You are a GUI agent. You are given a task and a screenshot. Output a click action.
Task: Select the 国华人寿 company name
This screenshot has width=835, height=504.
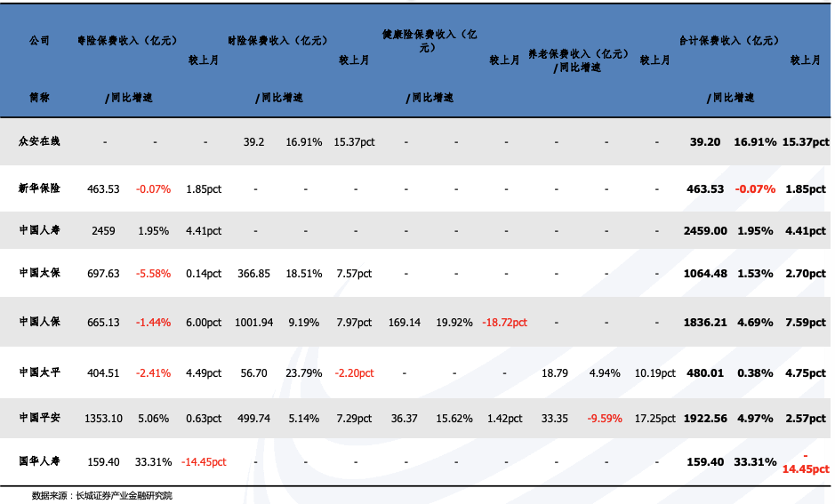click(x=39, y=461)
